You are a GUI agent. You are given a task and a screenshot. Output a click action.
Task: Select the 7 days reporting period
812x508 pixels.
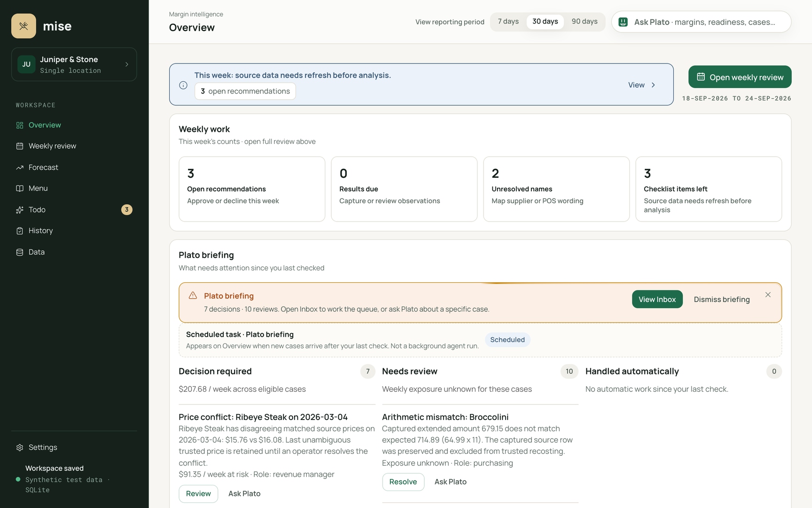point(508,22)
